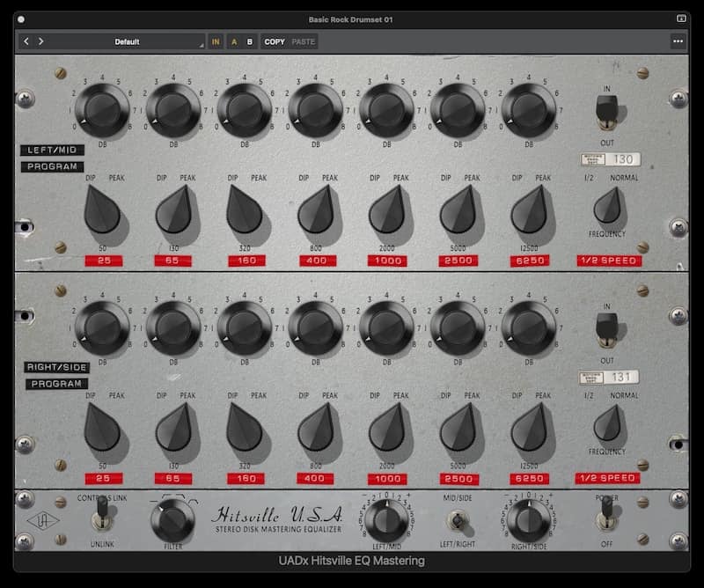Toggle the IN bypass button
This screenshot has width=704, height=588.
coord(216,41)
